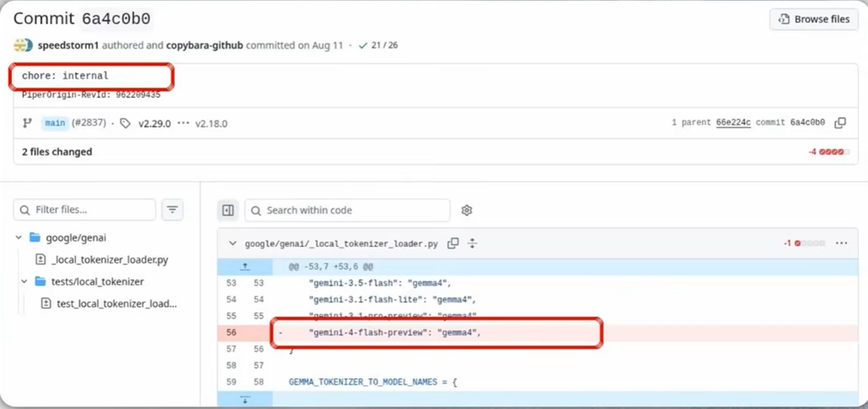The image size is (868, 409).
Task: Click the Browse files button
Action: click(813, 19)
